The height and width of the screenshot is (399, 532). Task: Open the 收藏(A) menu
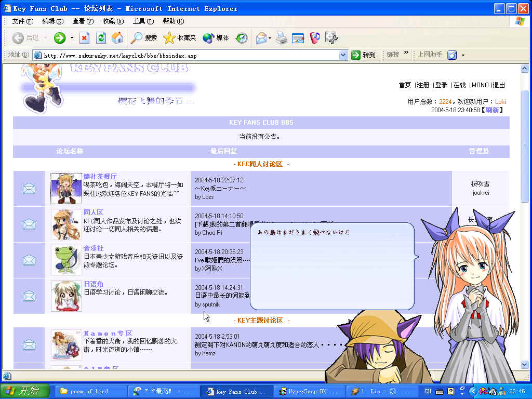point(113,21)
